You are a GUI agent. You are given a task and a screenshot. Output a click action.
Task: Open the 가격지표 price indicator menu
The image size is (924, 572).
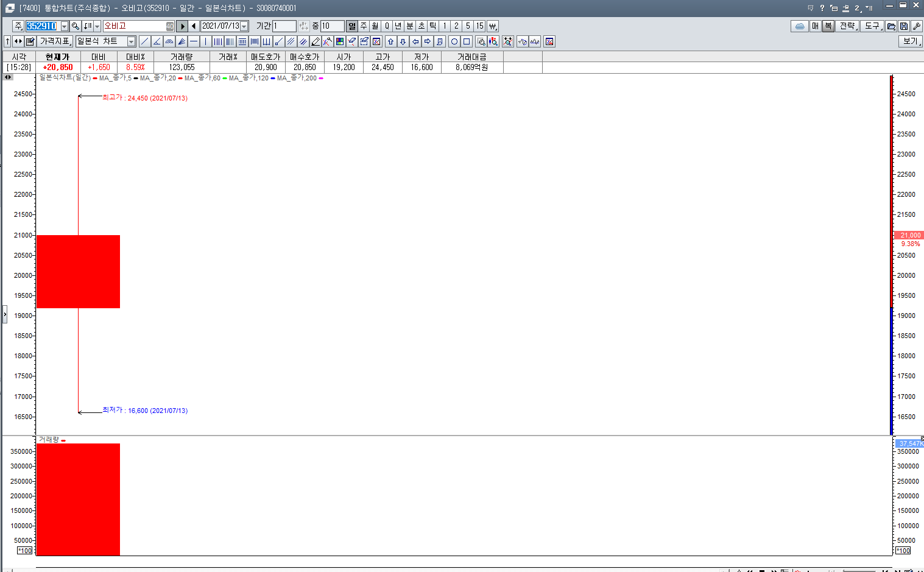tap(55, 41)
